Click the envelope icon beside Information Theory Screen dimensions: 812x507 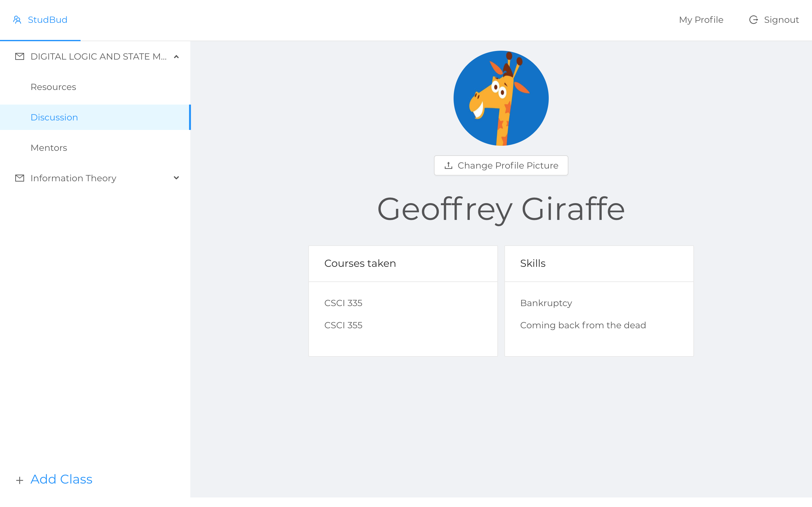[x=20, y=178]
